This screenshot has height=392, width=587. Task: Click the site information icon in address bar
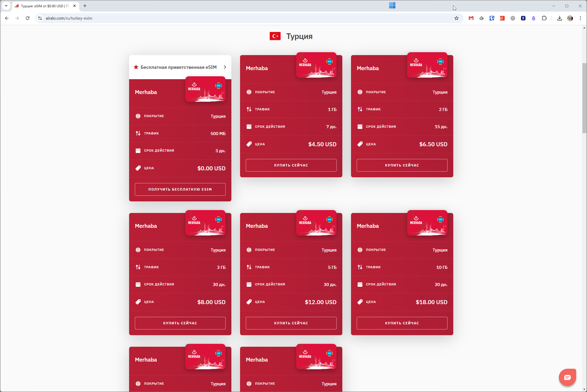tap(40, 18)
